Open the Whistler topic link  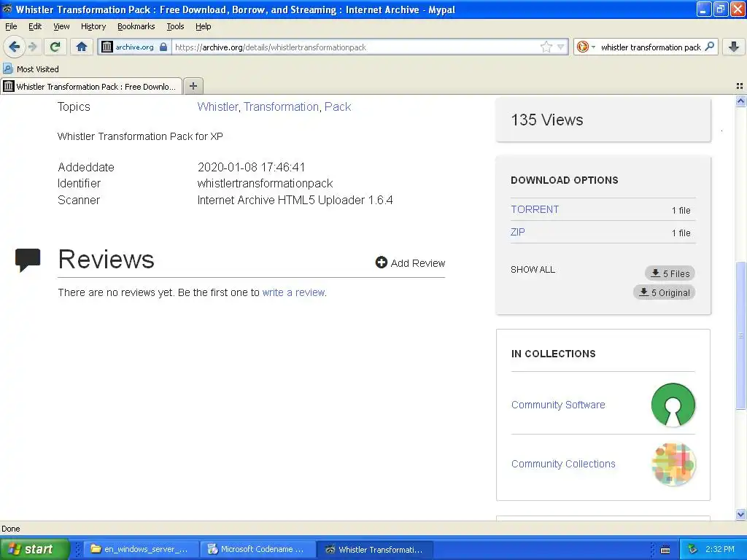tap(217, 106)
